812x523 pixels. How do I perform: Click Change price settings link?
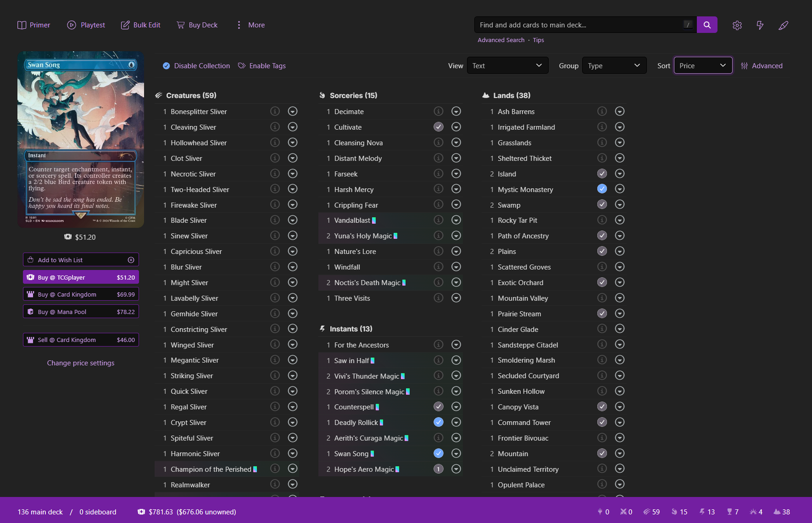(81, 363)
